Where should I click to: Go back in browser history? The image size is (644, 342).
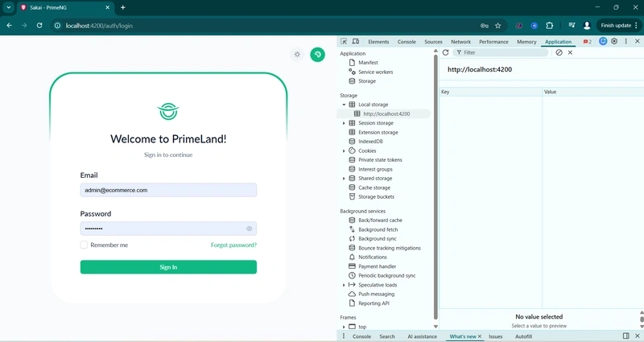pyautogui.click(x=9, y=26)
